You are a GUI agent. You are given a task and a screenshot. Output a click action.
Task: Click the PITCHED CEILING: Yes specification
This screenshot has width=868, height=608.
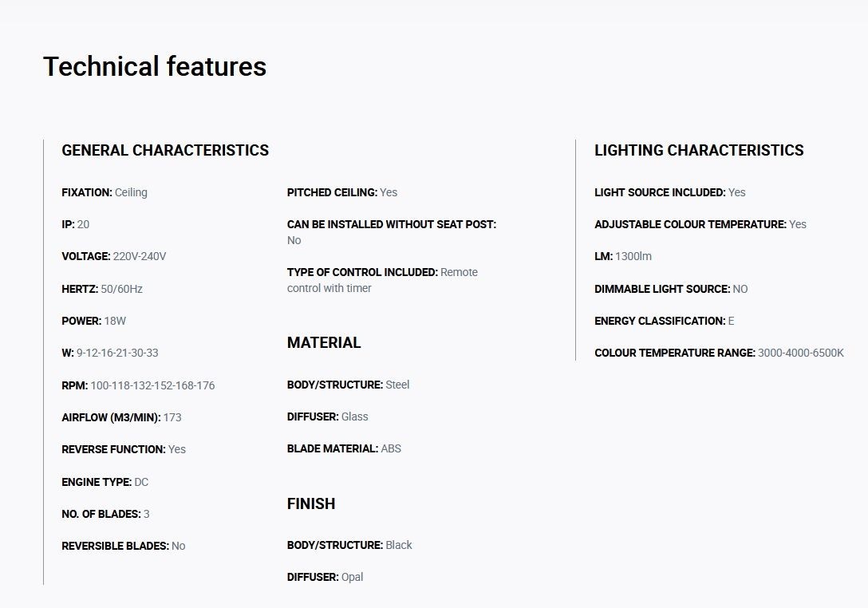(x=342, y=192)
